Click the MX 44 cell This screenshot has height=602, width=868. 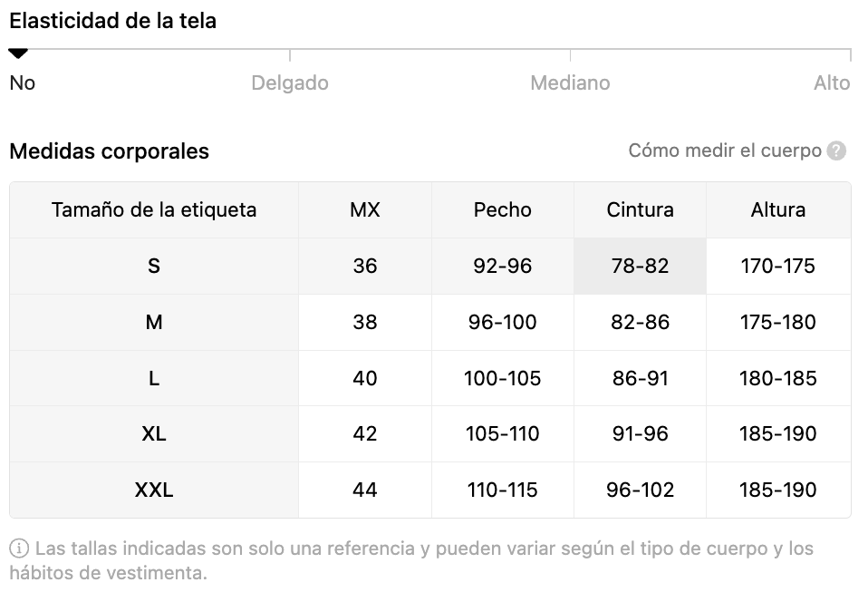point(365,490)
